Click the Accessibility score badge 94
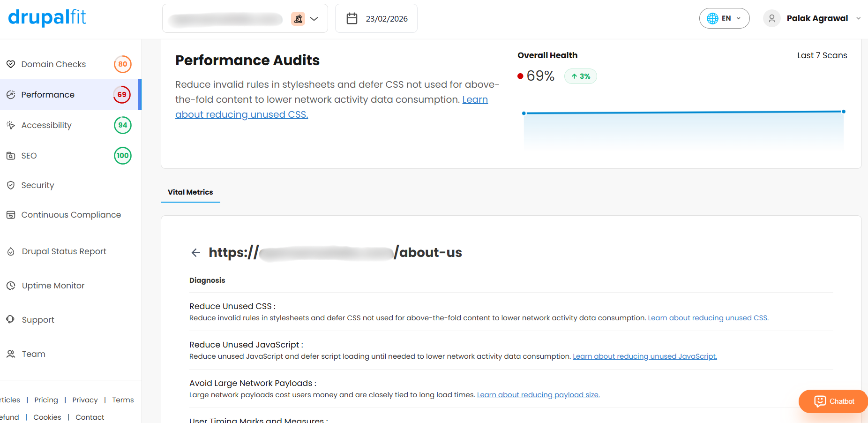The height and width of the screenshot is (423, 868). tap(123, 125)
